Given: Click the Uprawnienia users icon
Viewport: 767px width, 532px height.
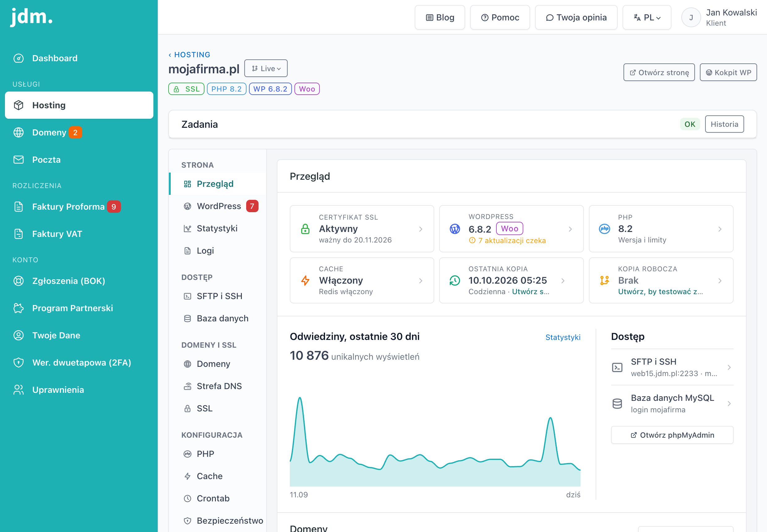Looking at the screenshot, I should click(x=19, y=390).
